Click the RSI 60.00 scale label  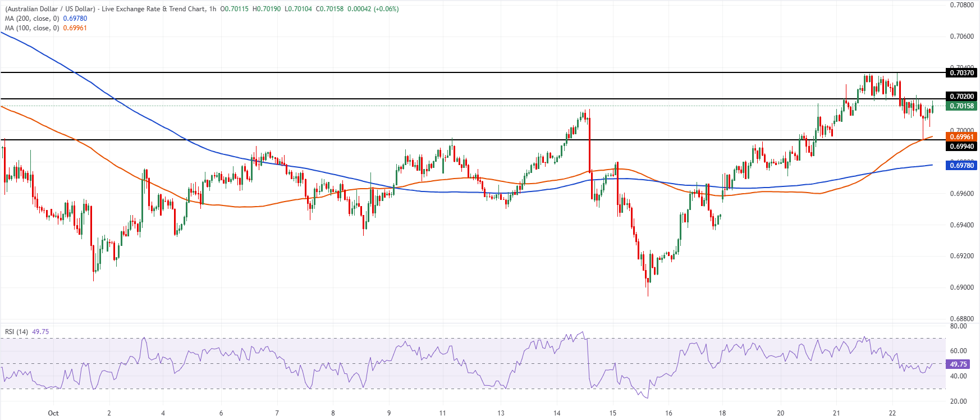pos(959,351)
